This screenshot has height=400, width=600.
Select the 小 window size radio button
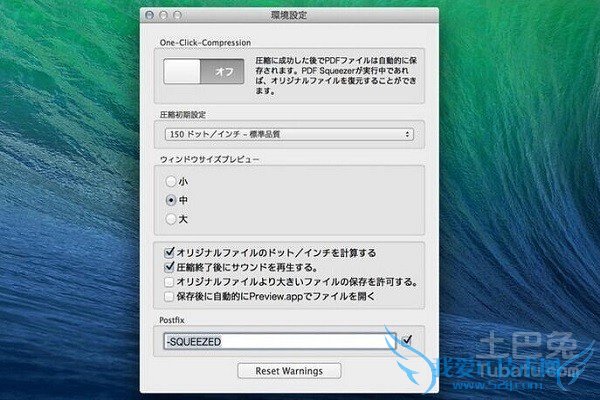171,181
